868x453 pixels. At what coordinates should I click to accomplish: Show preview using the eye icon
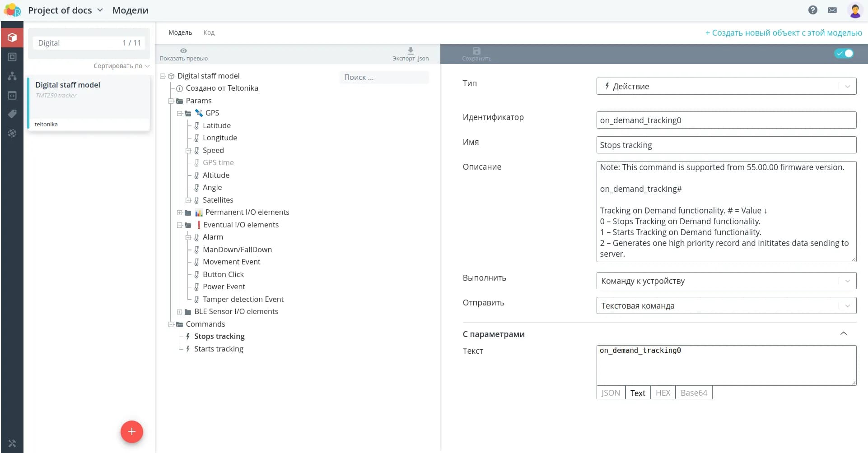(183, 51)
